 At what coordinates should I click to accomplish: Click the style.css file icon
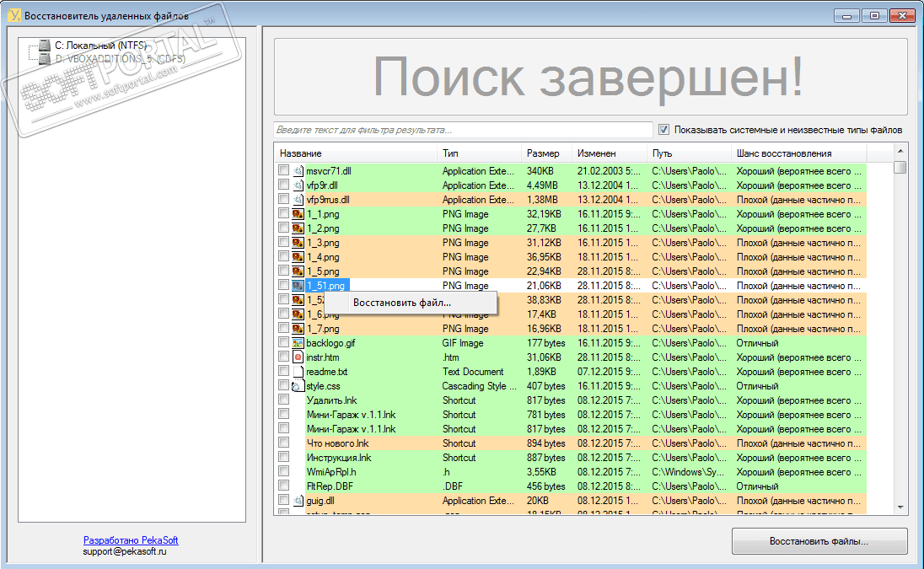click(x=298, y=386)
